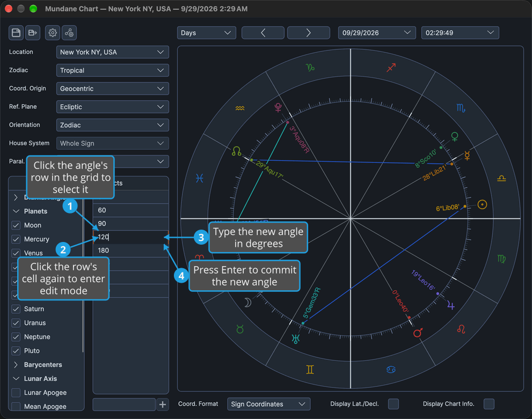This screenshot has width=532, height=419.
Task: Click the Leo sign symbol
Action: [x=461, y=329]
